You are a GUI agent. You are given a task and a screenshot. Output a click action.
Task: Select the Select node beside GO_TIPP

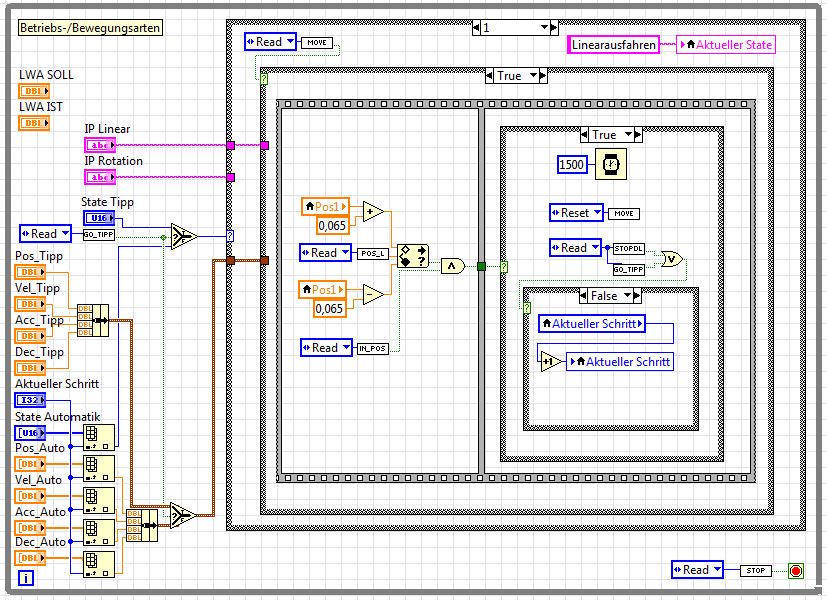(x=182, y=237)
